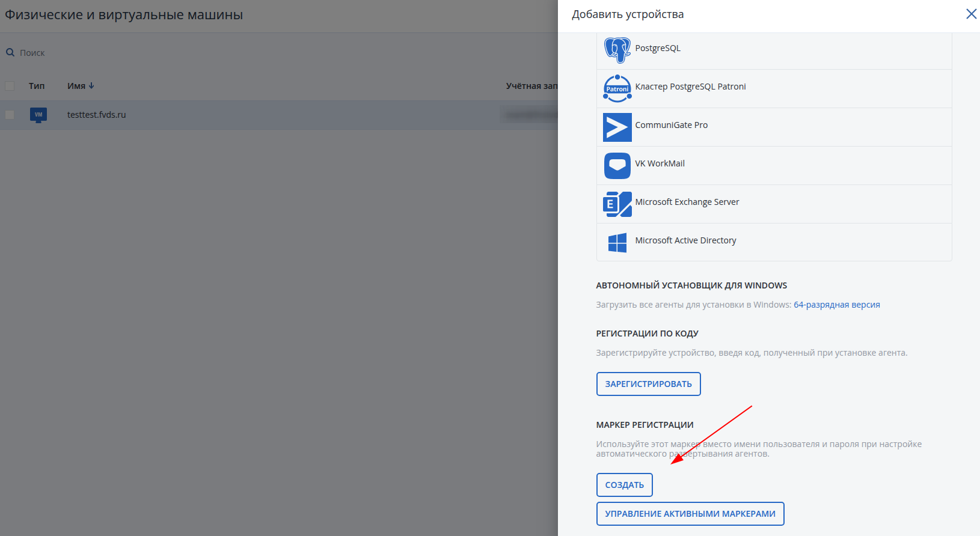Select the Кластер PostgreSQL Patroni entry
The image size is (980, 536).
point(690,87)
